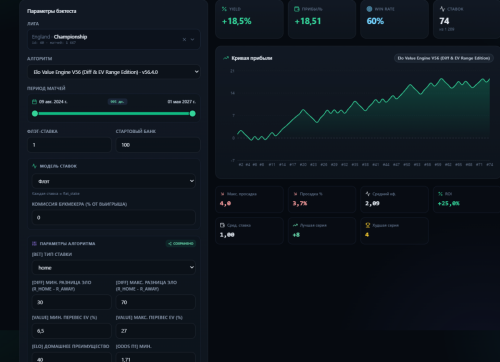Click the 4,0 max drawdown value

(225, 203)
